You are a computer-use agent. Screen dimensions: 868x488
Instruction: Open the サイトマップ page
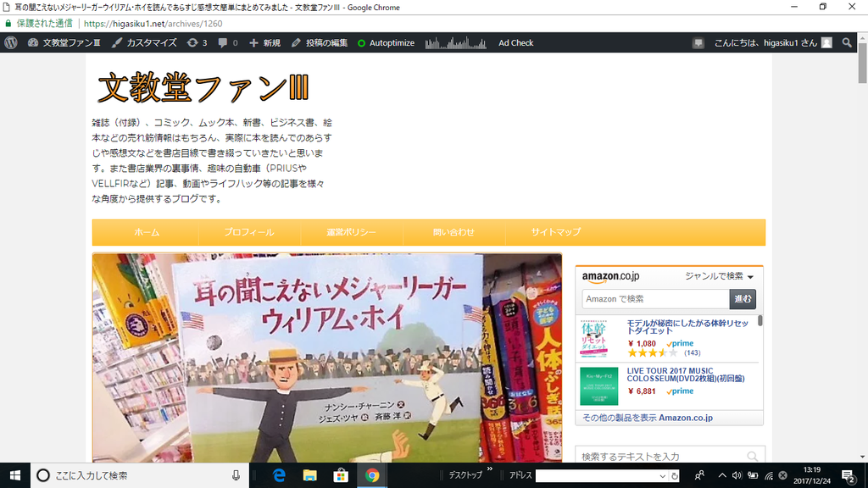tap(556, 232)
